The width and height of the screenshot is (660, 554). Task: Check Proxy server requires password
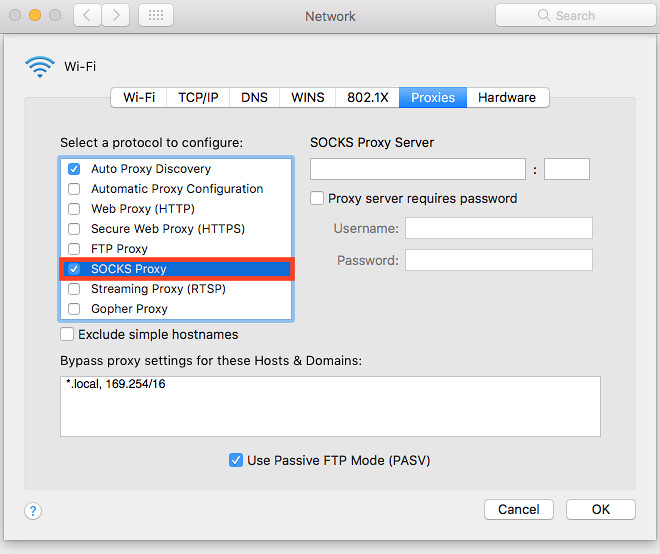(x=317, y=198)
